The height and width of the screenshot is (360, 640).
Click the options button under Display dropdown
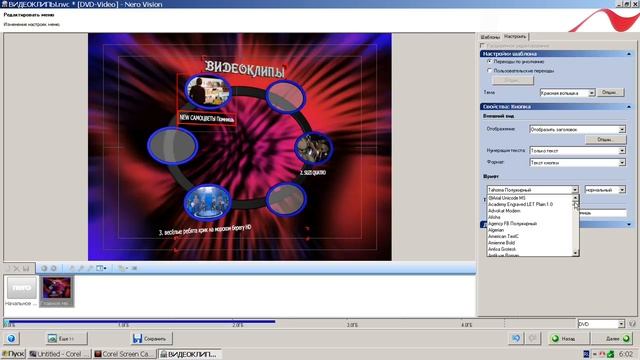tap(605, 140)
